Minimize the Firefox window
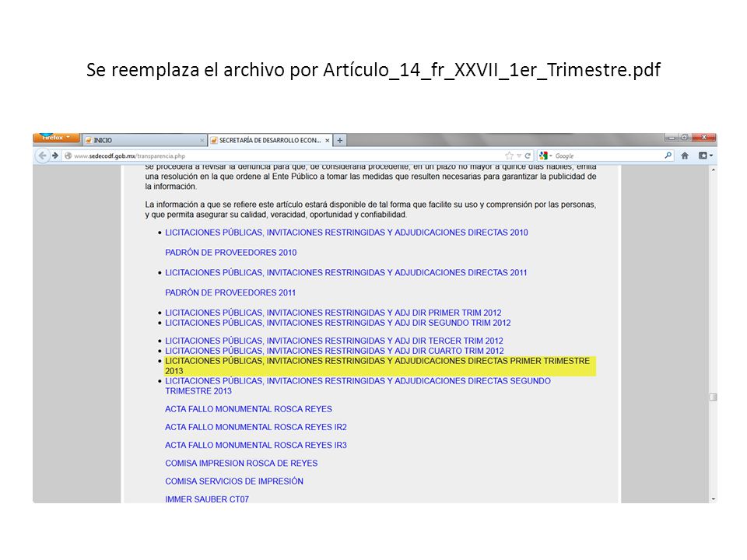Viewport: 747px width, 560px height. [672, 138]
